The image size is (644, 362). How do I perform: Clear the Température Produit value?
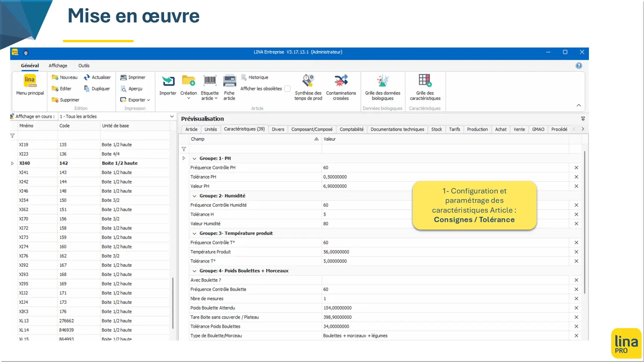(576, 252)
